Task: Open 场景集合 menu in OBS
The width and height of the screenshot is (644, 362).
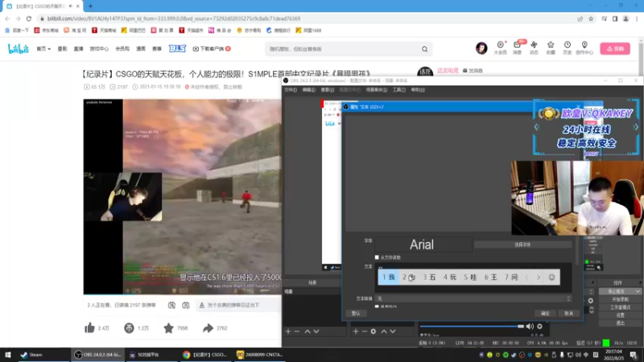Action: 377,90
